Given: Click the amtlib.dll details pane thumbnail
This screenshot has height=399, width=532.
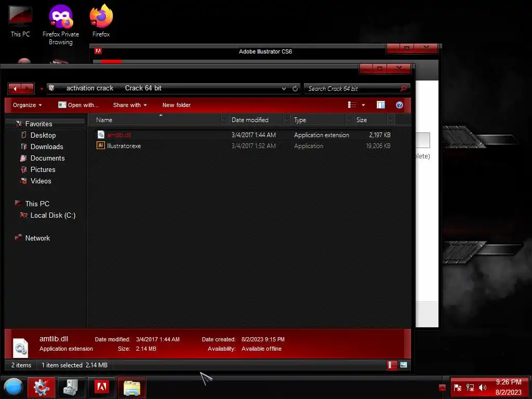Looking at the screenshot, I should 20,348.
